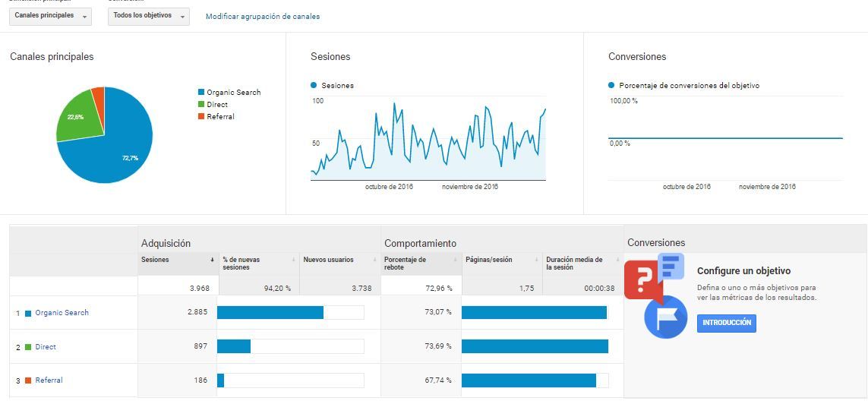Open the Organic Search channel link
This screenshot has height=401, width=868.
click(62, 313)
